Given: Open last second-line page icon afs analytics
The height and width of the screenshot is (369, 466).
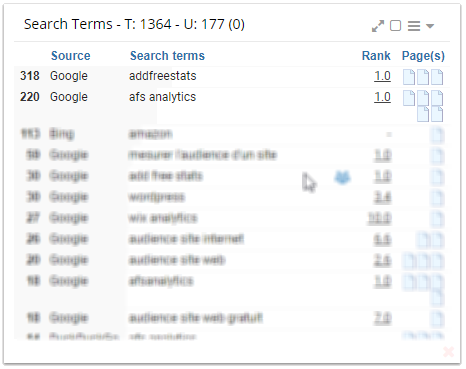Looking at the screenshot, I should (437, 114).
